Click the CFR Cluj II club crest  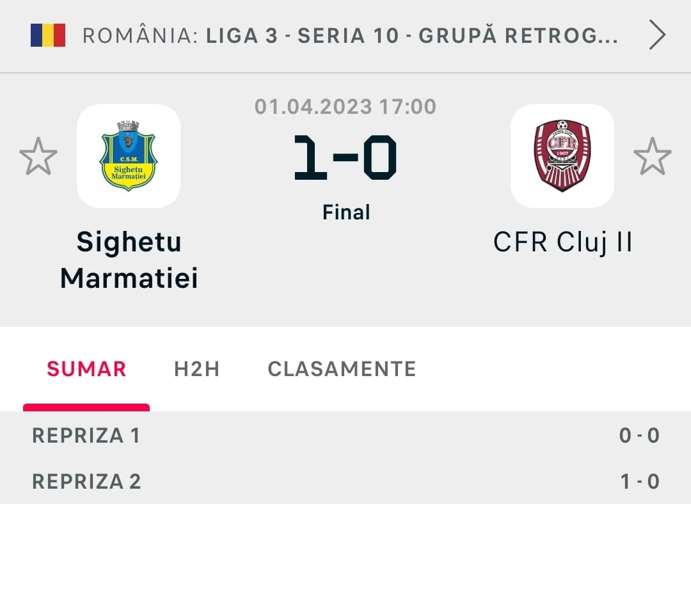562,156
